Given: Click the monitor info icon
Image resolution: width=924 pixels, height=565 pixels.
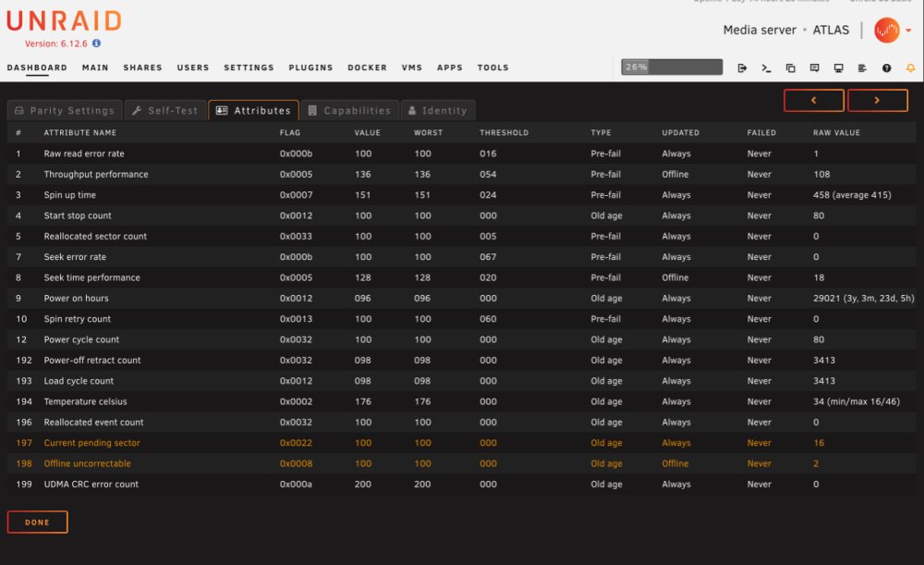Looking at the screenshot, I should (x=838, y=68).
